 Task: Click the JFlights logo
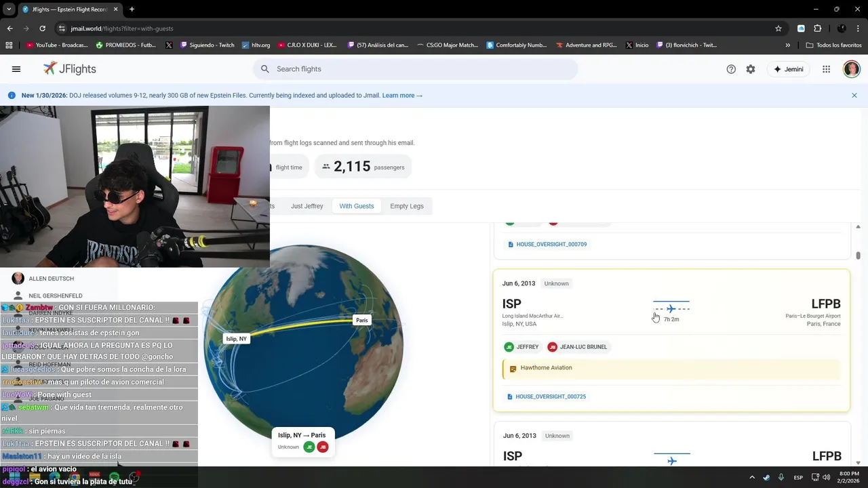70,69
